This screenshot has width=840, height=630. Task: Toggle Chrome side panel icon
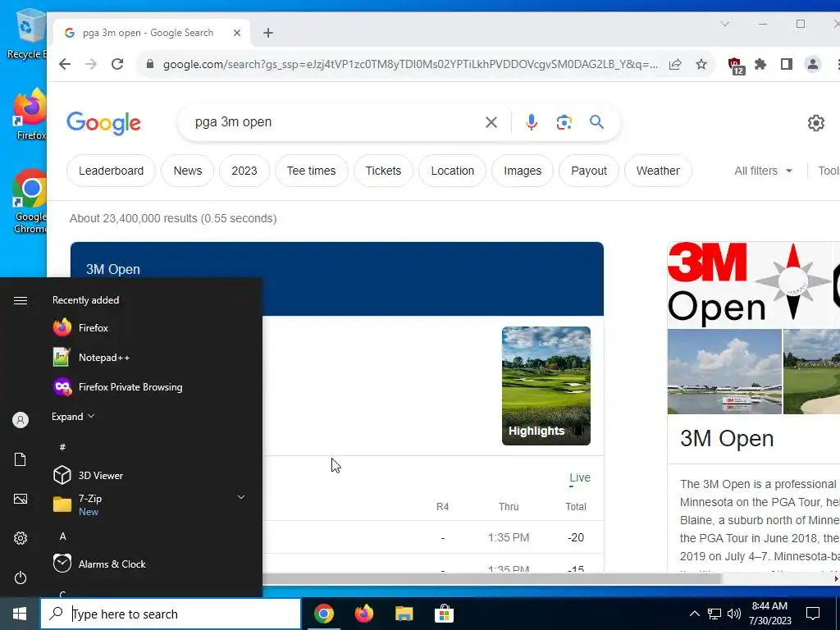pyautogui.click(x=787, y=64)
